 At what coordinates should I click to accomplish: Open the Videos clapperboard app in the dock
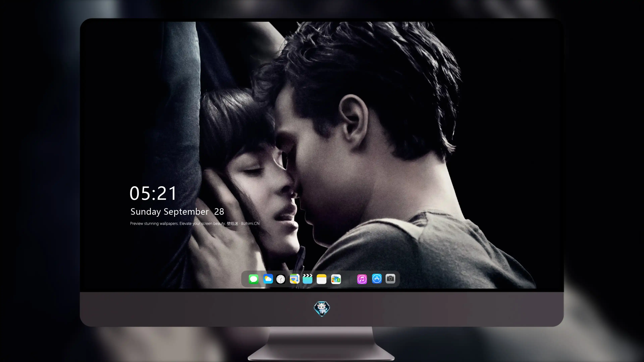coord(308,279)
